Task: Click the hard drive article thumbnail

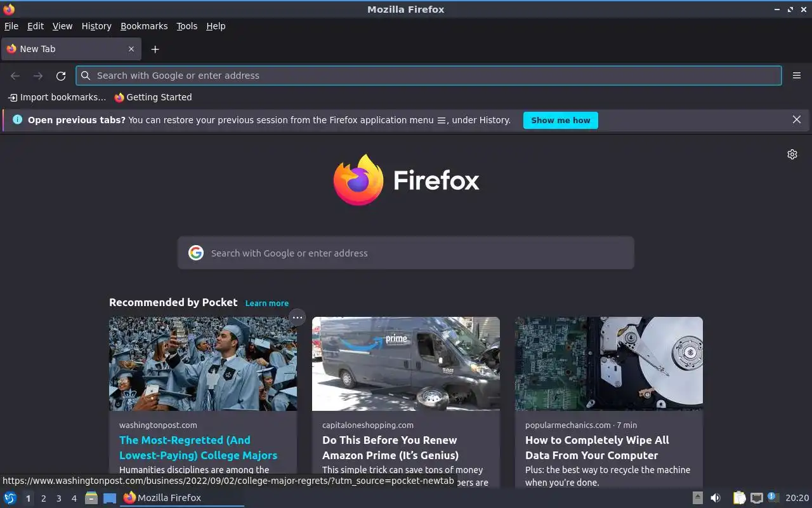Action: pos(609,364)
